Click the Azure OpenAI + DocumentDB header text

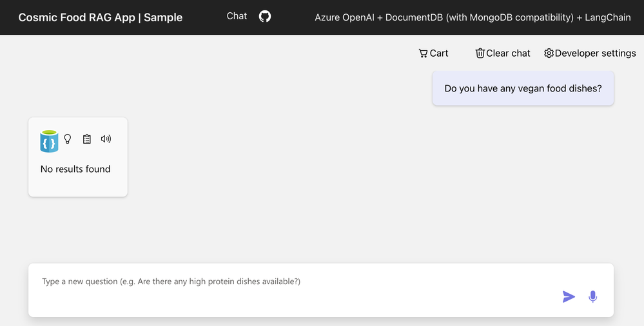click(x=473, y=17)
